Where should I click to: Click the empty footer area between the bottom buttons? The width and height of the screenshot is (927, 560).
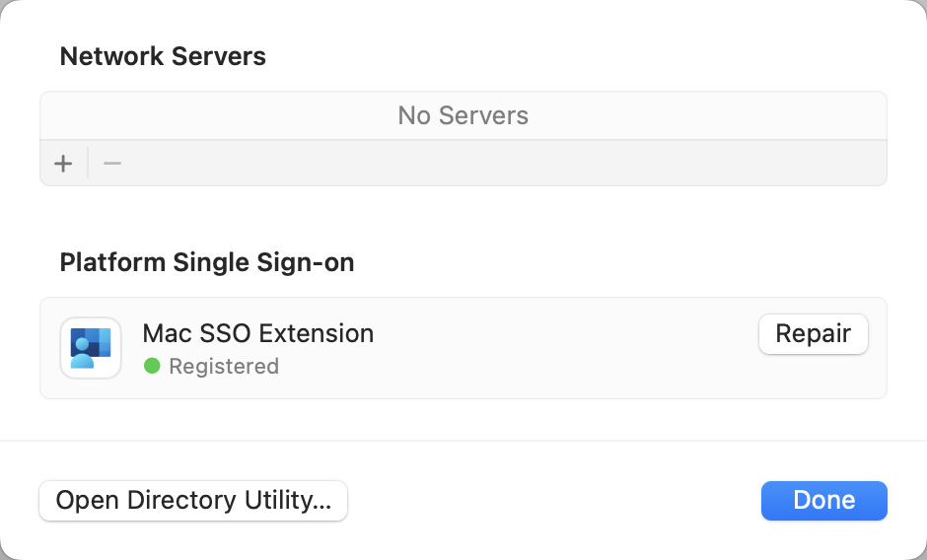554,501
